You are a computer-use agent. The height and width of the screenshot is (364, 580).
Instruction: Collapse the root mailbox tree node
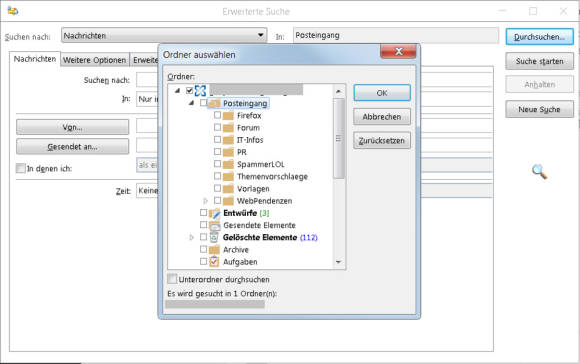(178, 91)
